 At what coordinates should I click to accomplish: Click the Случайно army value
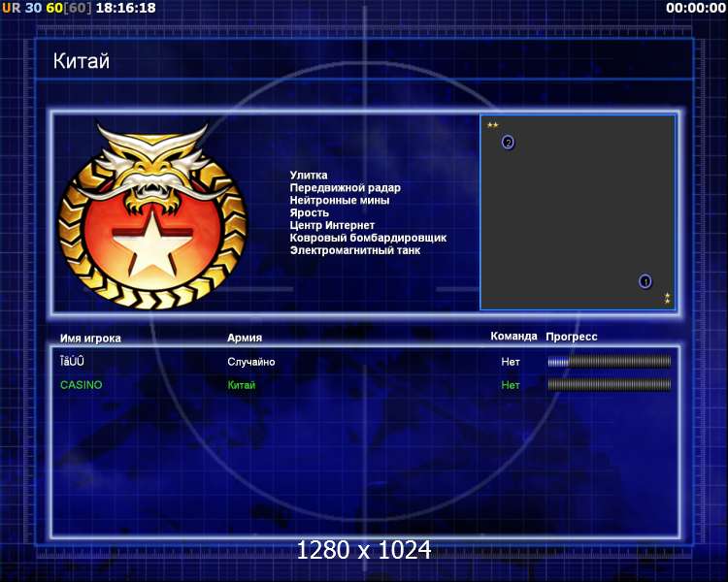point(251,362)
